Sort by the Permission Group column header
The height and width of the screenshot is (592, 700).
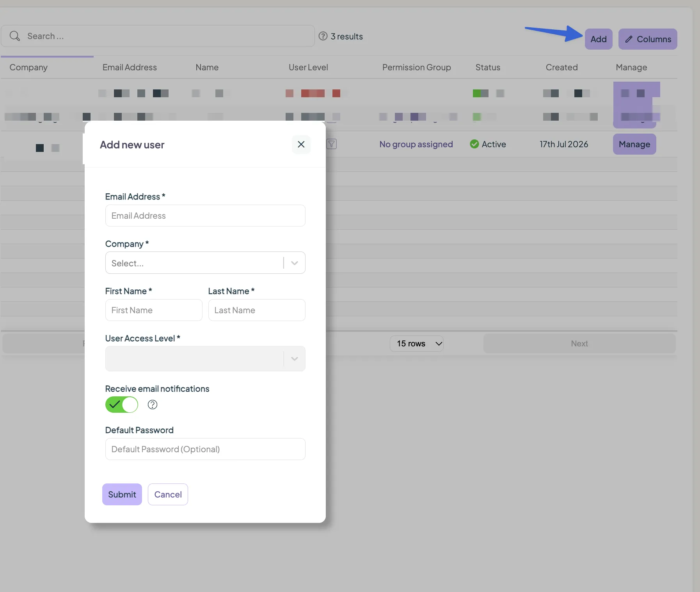pyautogui.click(x=416, y=67)
